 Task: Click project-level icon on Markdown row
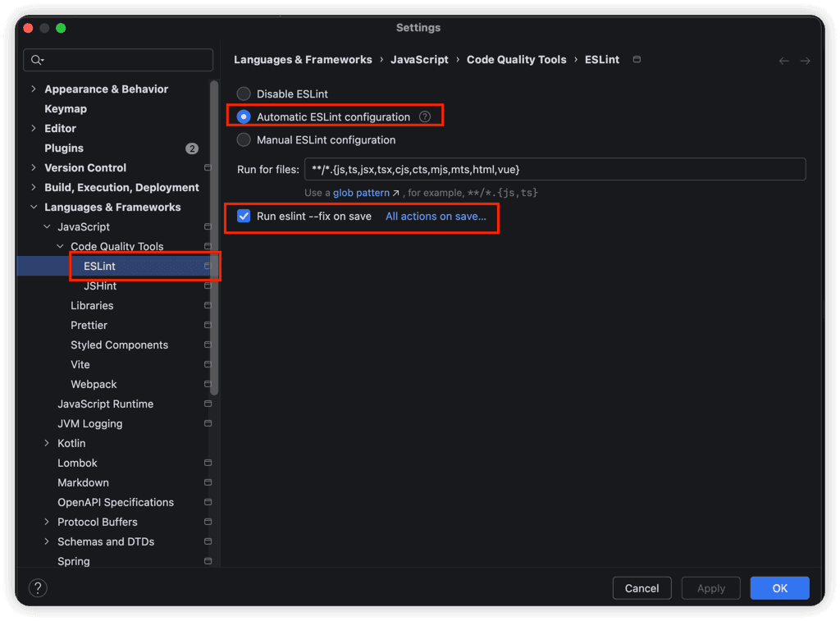pyautogui.click(x=208, y=482)
